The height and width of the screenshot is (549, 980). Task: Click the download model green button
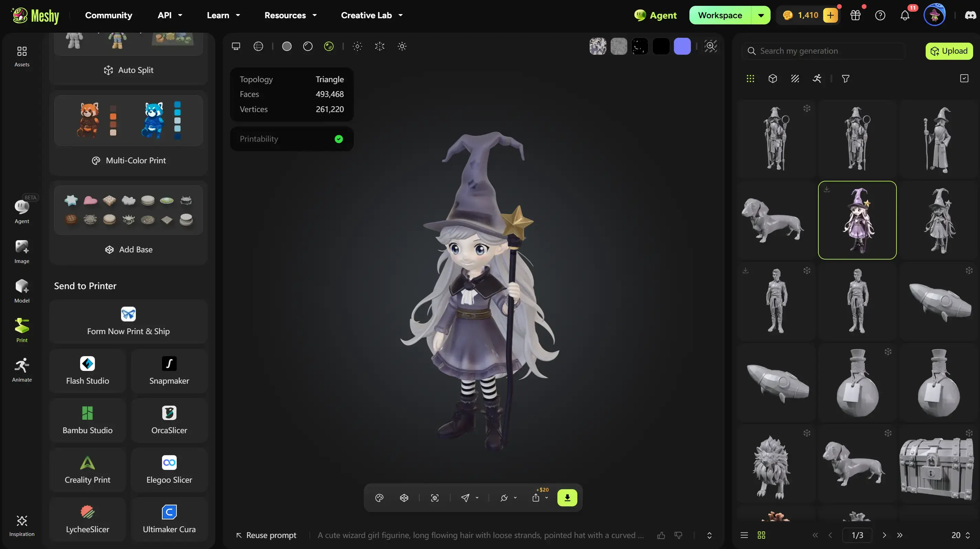[567, 498]
